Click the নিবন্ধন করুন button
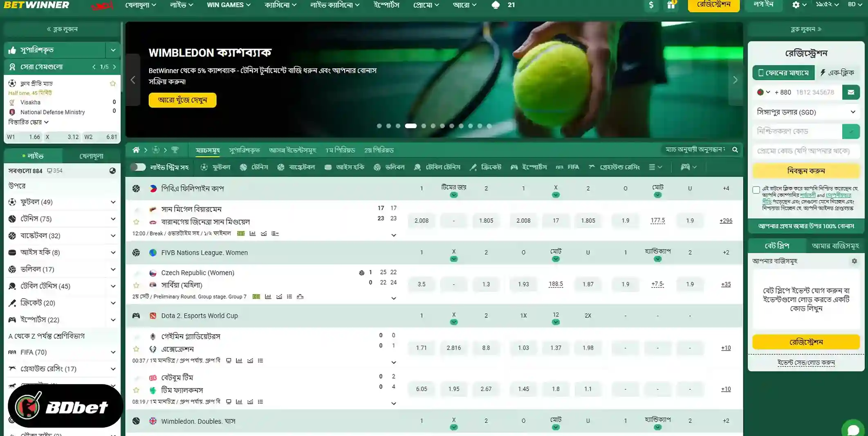This screenshot has height=436, width=868. click(x=806, y=171)
